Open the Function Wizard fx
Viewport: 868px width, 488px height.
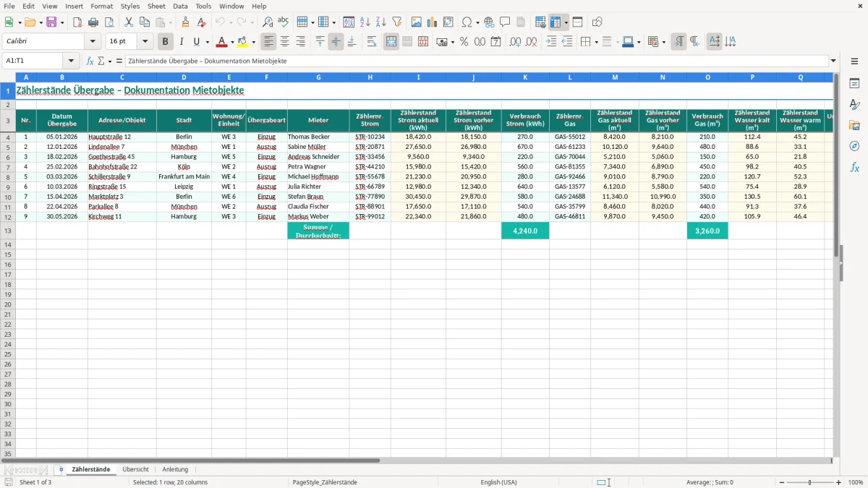90,61
